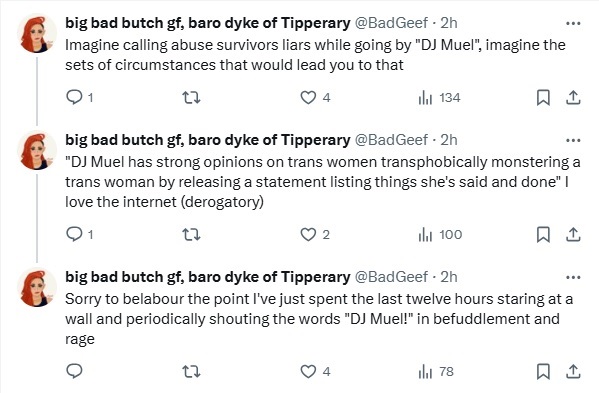Like the second tweet with 2 likes
Viewport: 599px width, 393px height.
pos(315,235)
